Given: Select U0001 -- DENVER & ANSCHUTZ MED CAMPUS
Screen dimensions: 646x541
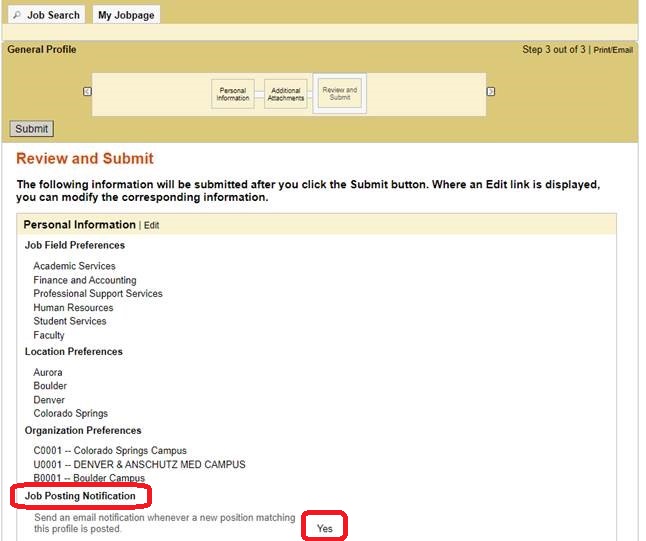Looking at the screenshot, I should pyautogui.click(x=139, y=464).
